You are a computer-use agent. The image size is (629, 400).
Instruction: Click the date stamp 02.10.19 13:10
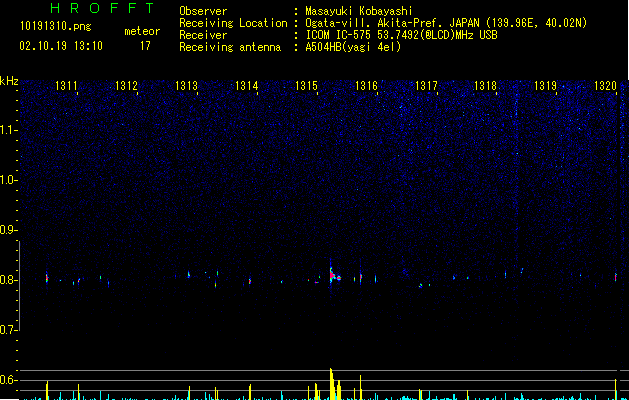[61, 46]
